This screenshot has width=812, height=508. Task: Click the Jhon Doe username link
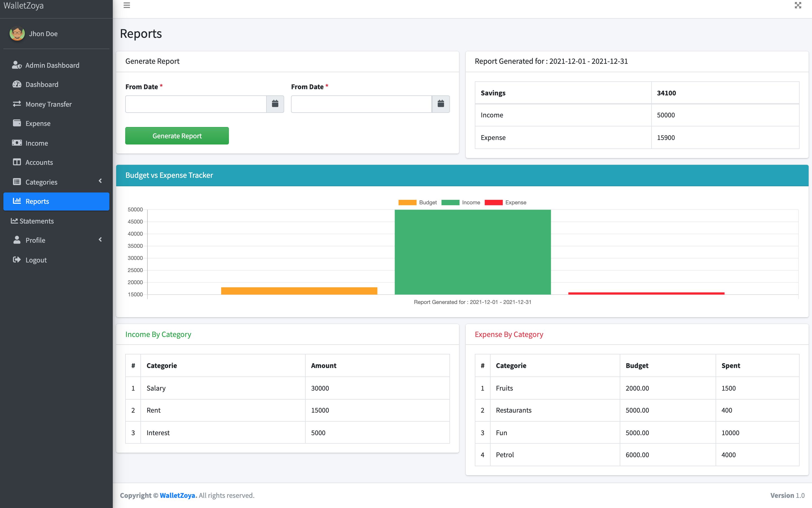(43, 34)
